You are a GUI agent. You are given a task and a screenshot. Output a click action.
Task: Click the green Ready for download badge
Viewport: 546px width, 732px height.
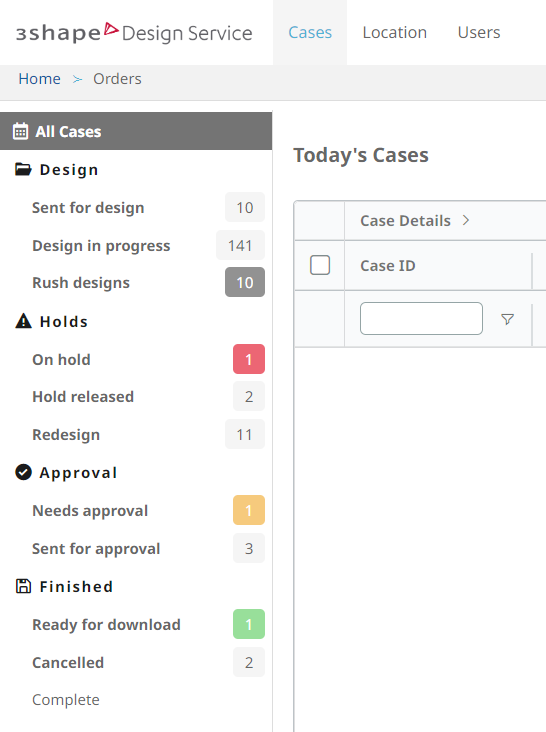(x=249, y=624)
